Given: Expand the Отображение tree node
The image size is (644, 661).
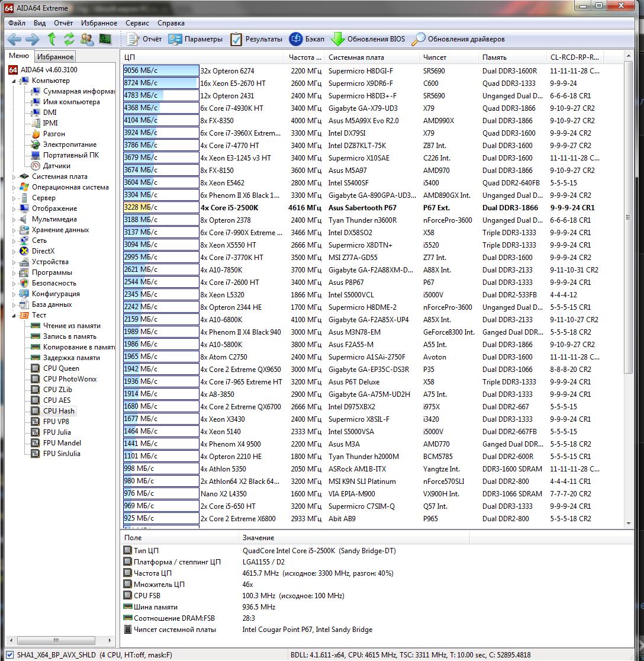Looking at the screenshot, I should click(x=14, y=209).
